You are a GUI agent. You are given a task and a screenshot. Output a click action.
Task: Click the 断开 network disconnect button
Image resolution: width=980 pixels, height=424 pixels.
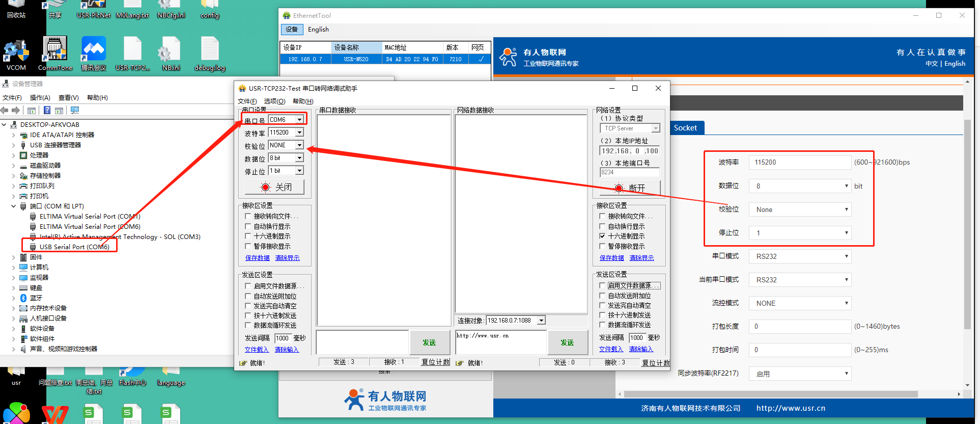[x=630, y=188]
